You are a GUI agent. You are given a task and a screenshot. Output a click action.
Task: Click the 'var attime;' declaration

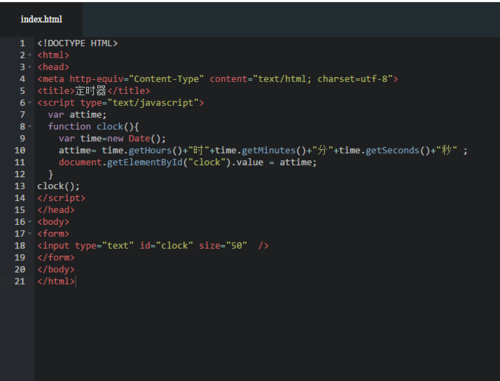coord(77,115)
